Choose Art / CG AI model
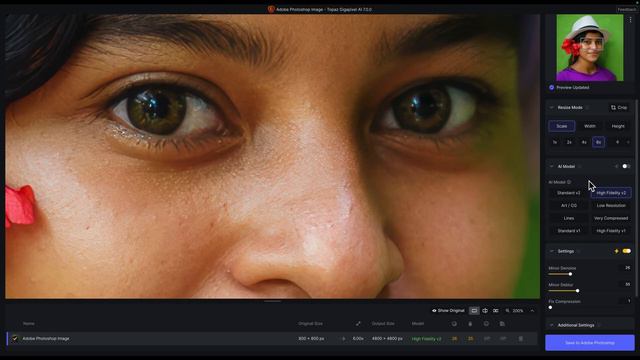Viewport: 640px width, 360px height. pyautogui.click(x=569, y=205)
